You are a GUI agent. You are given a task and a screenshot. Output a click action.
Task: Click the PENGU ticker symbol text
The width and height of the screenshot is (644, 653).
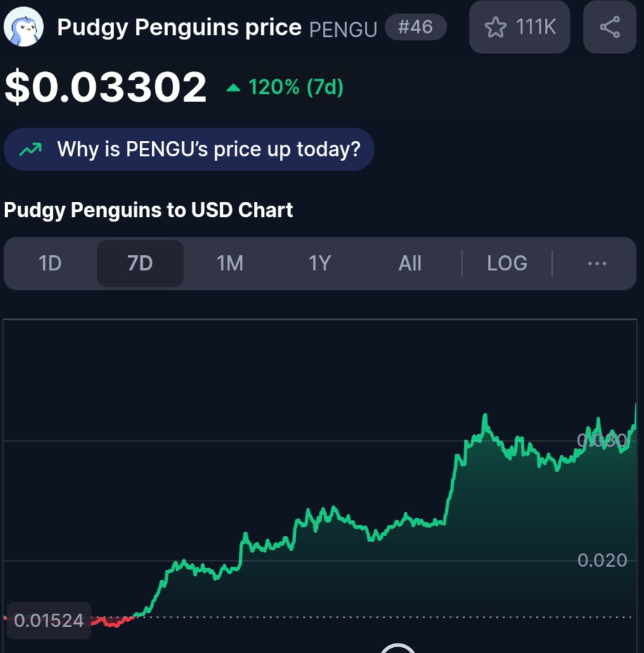pos(343,29)
